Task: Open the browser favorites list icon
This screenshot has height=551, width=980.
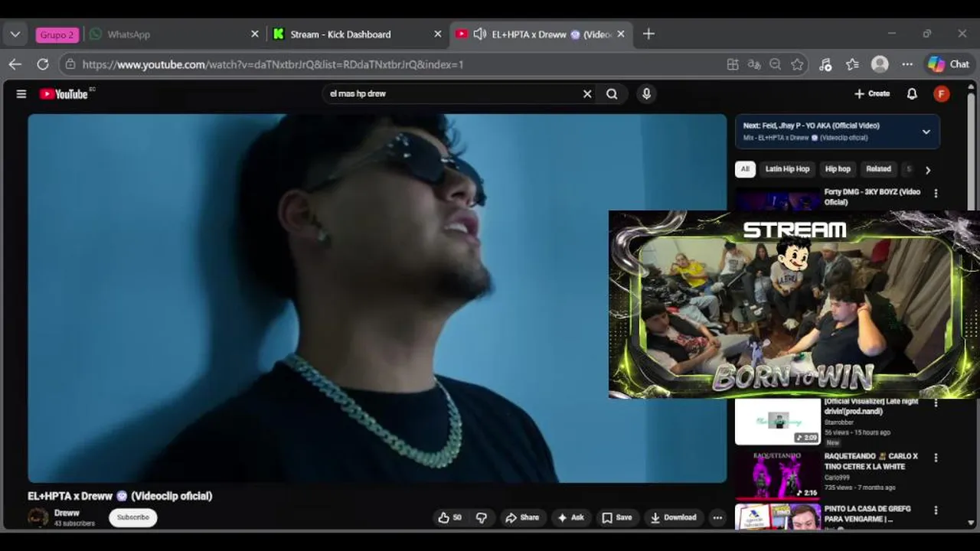Action: (852, 64)
